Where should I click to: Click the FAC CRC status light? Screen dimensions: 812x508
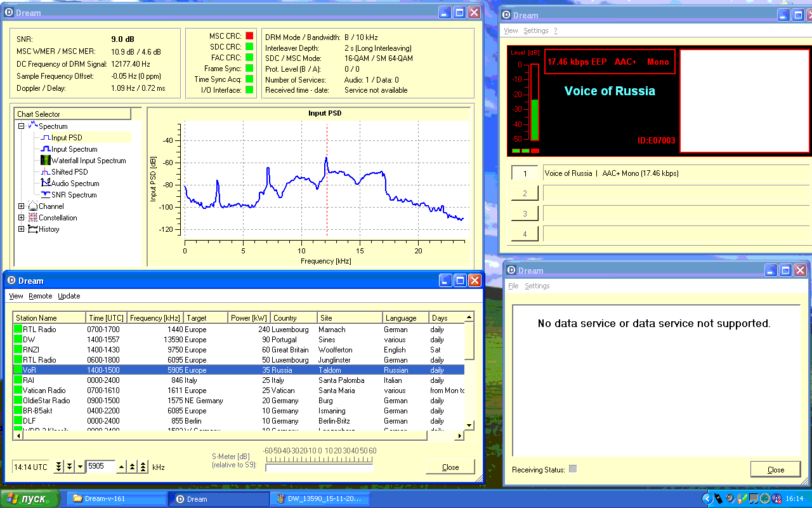point(249,58)
